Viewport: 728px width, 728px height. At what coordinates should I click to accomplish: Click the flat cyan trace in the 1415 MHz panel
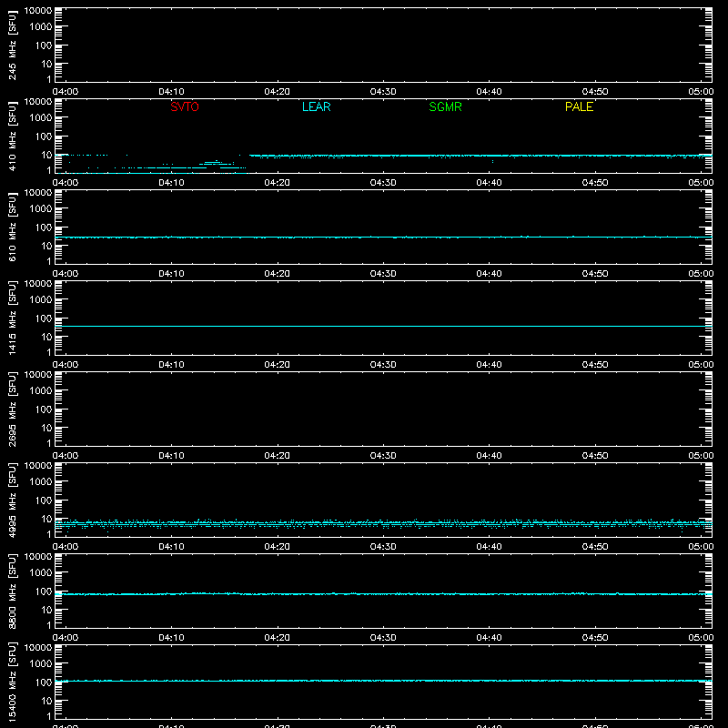(383, 326)
